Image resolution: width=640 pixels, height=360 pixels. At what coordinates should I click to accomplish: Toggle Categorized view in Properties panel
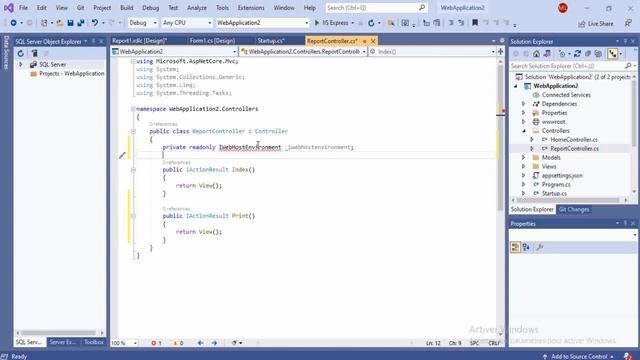515,247
